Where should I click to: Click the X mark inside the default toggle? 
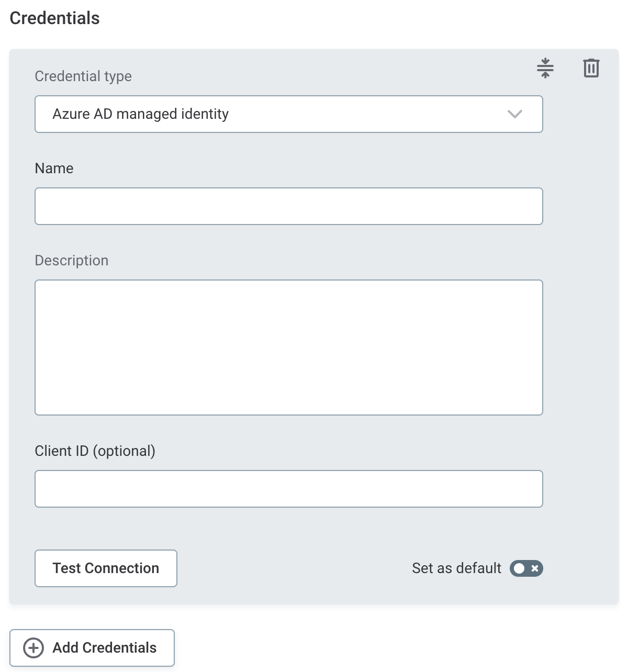click(x=534, y=568)
